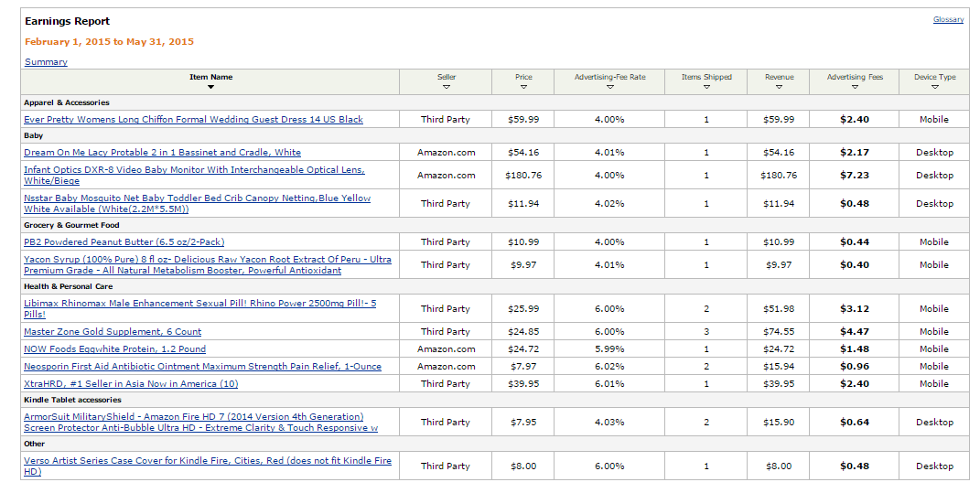Image resolution: width=980 pixels, height=493 pixels.
Task: Select the Health & Personal Care row
Action: (495, 286)
